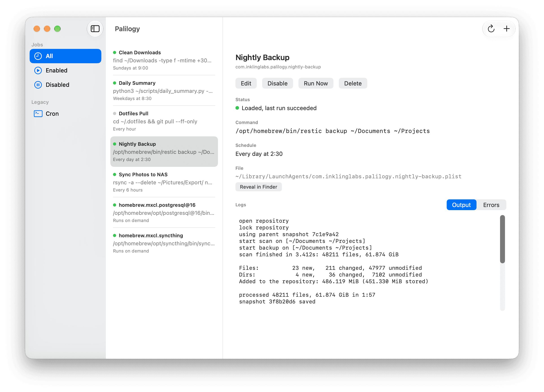
Task: Click the com.inklinglabs.palilogy.nightly-backup identifier
Action: point(278,67)
